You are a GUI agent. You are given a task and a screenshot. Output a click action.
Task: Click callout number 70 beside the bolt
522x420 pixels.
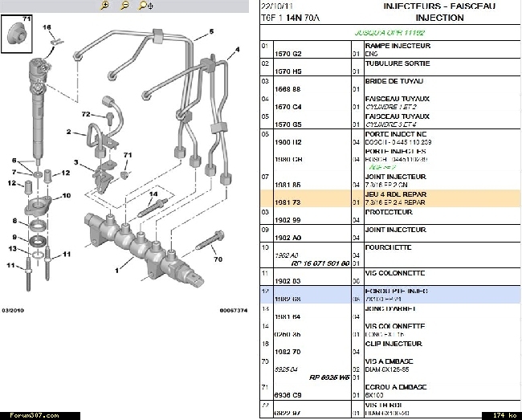[217, 260]
